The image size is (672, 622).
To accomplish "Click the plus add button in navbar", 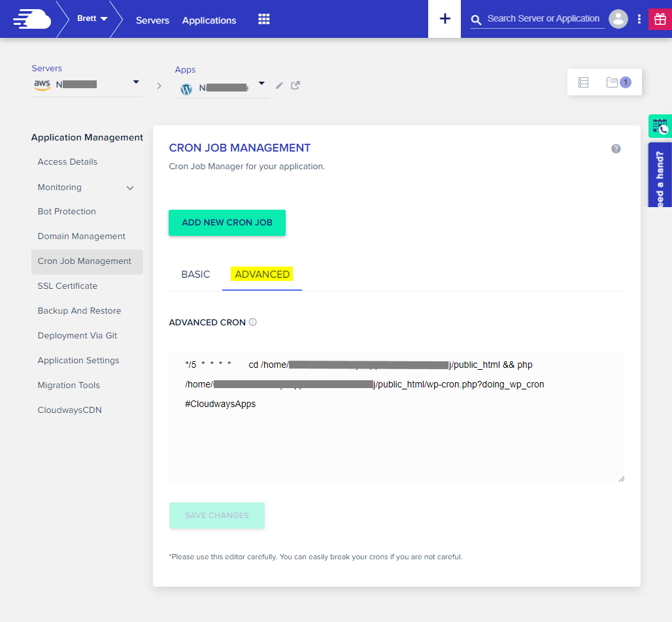I will (445, 19).
